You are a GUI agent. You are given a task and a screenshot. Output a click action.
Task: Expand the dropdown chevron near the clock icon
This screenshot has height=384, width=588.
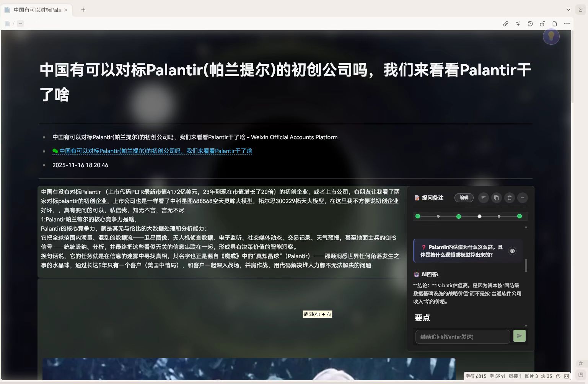[x=568, y=10]
